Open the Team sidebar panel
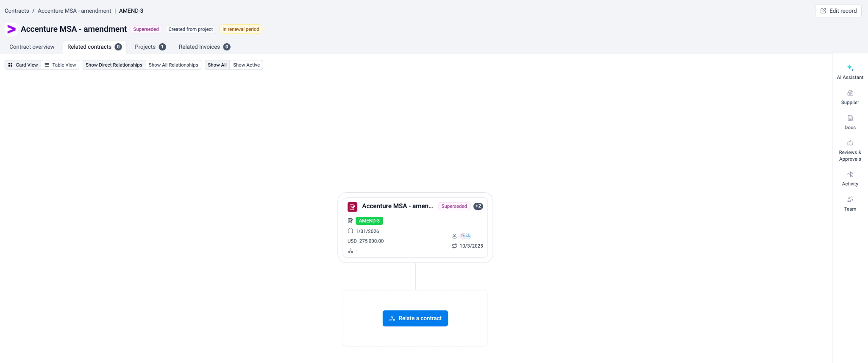This screenshot has height=363, width=868. [x=850, y=204]
